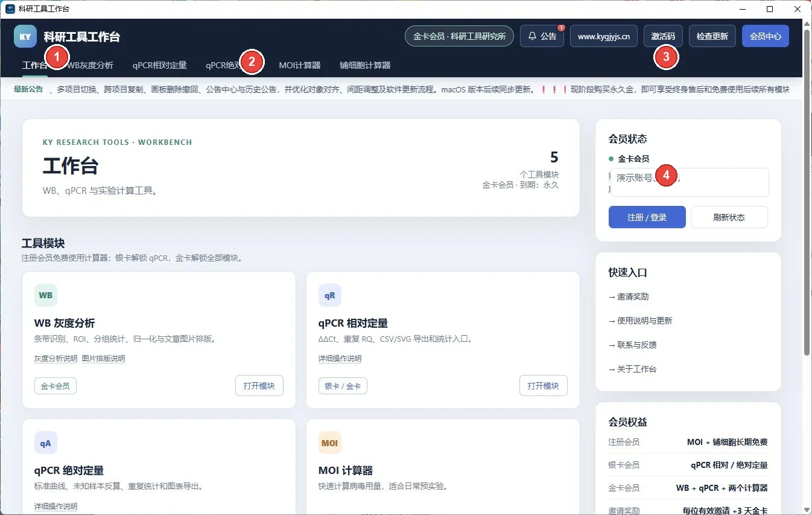
Task: Open the 邀请奖励 quick link
Action: pyautogui.click(x=629, y=296)
